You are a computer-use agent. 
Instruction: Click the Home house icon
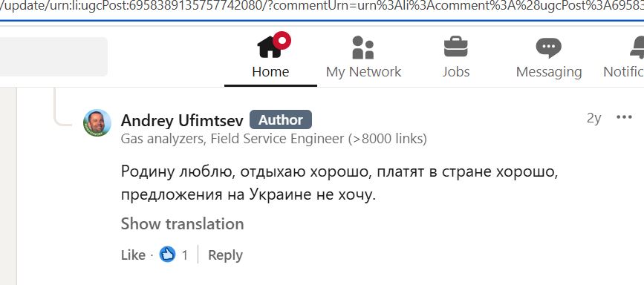[270, 47]
